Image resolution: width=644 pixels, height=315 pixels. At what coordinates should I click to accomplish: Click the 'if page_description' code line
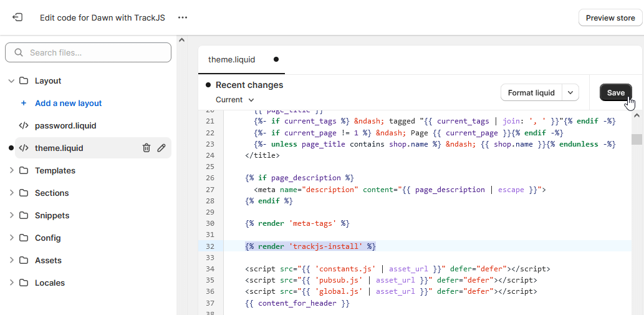(x=299, y=178)
